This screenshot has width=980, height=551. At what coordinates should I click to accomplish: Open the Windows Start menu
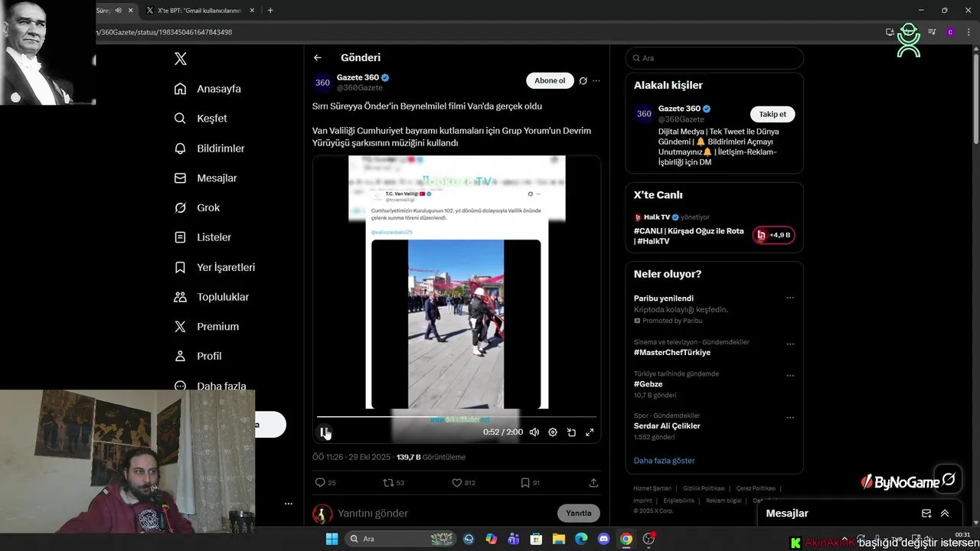click(332, 539)
